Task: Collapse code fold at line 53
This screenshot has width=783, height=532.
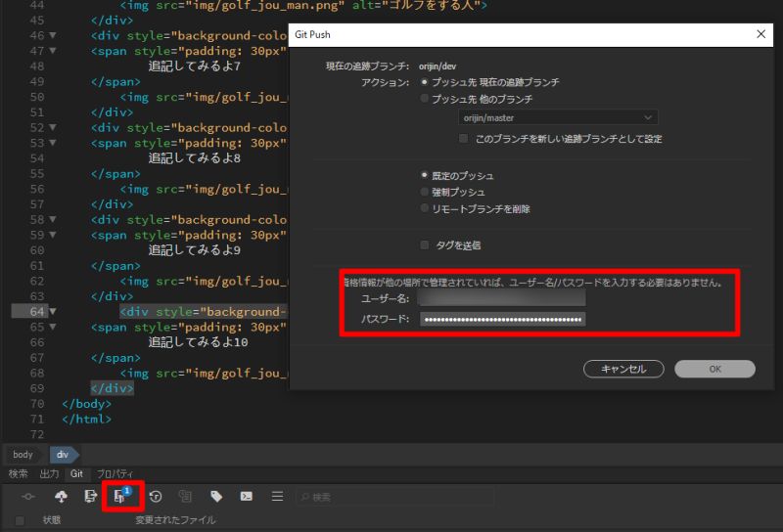Action: point(53,143)
